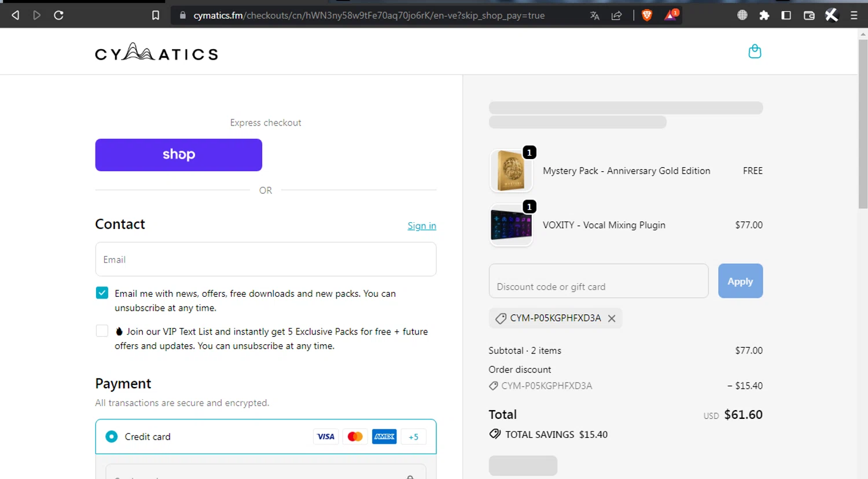Viewport: 868px width, 479px height.
Task: Click the Sign in link
Action: pos(422,226)
